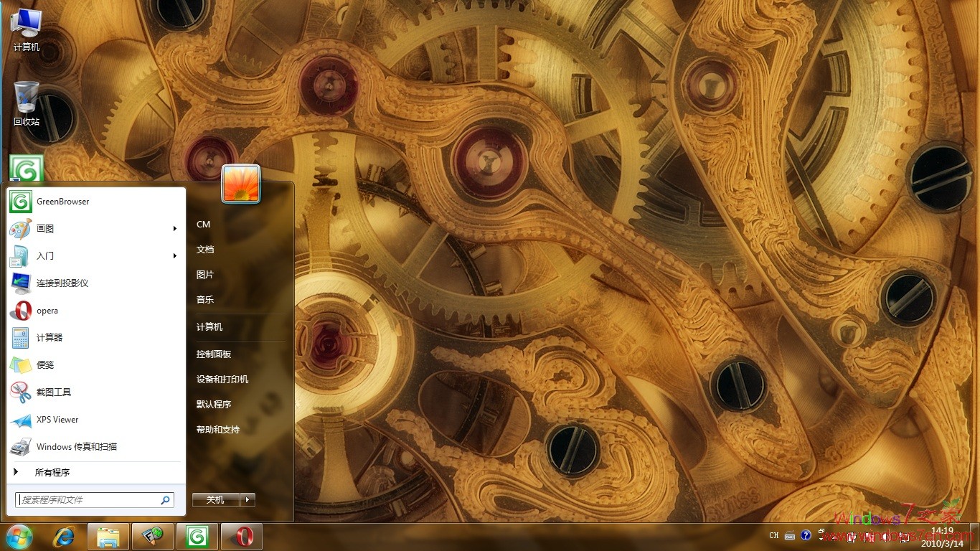Screen dimensions: 980x551
Task: Open 画图 Paint from the Start menu
Action: 44,228
